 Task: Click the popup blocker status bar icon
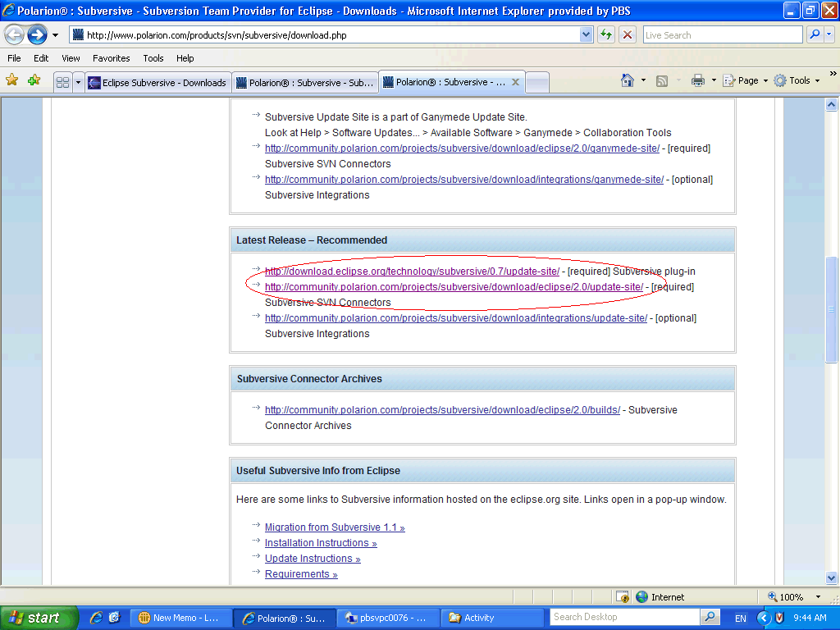pos(623,597)
